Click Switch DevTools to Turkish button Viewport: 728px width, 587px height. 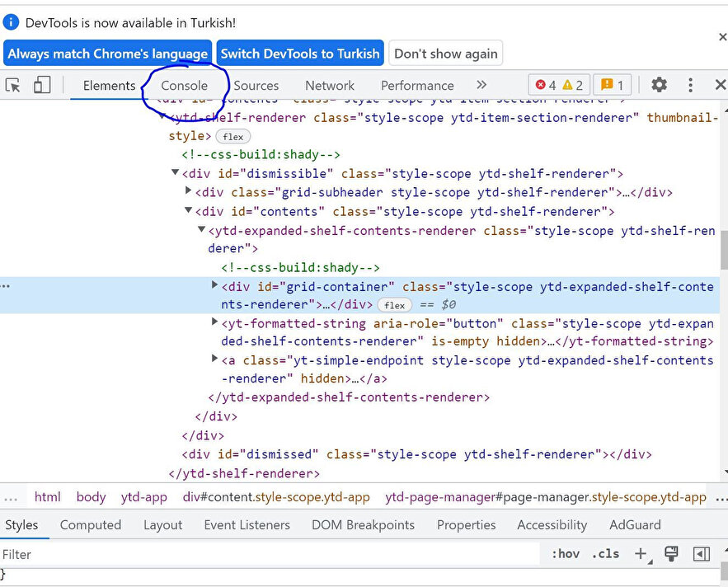(300, 54)
